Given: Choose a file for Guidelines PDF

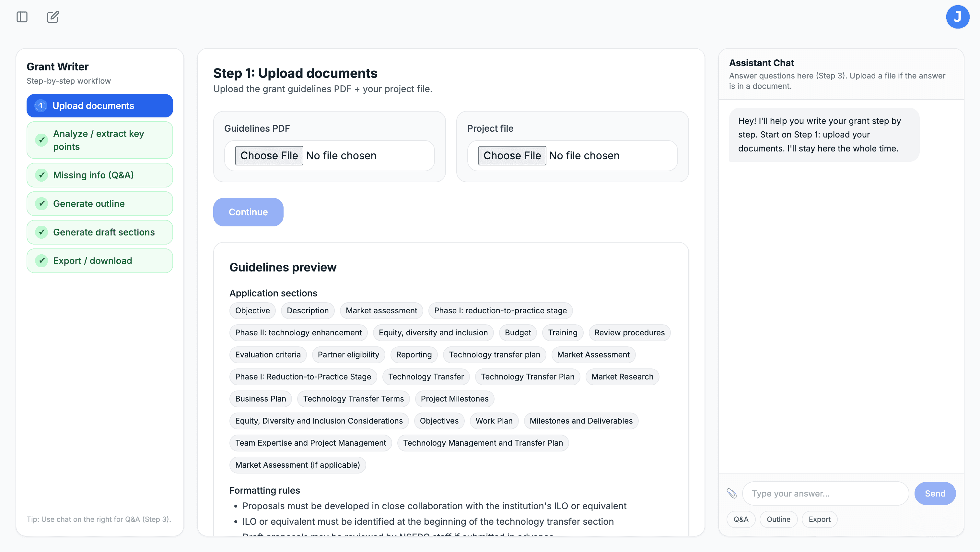Looking at the screenshot, I should click(269, 155).
